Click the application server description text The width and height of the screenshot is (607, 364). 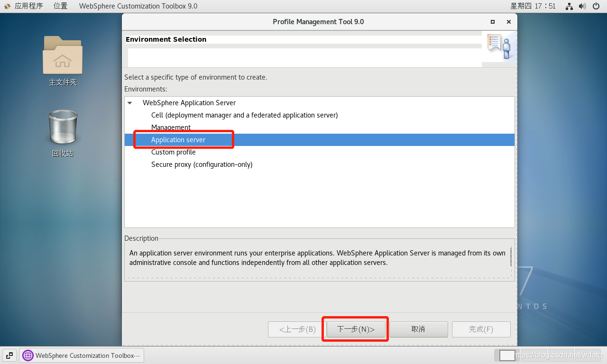[317, 258]
